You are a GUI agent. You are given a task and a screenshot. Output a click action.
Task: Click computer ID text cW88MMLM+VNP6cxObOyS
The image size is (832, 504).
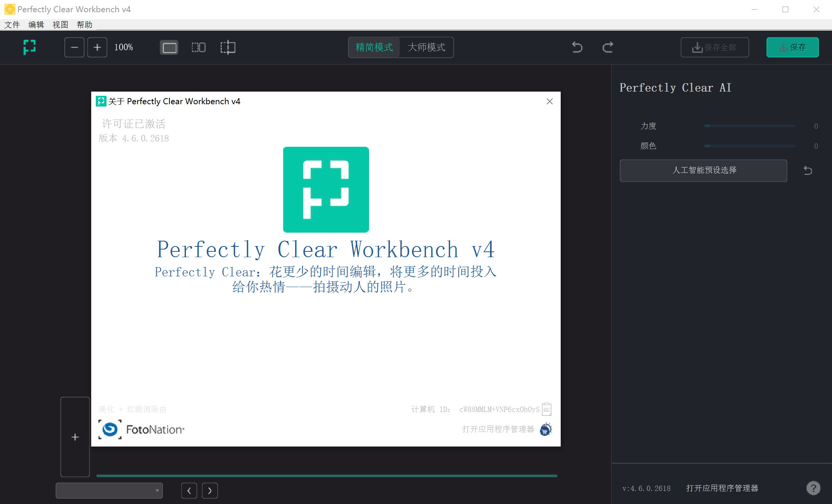click(x=499, y=409)
